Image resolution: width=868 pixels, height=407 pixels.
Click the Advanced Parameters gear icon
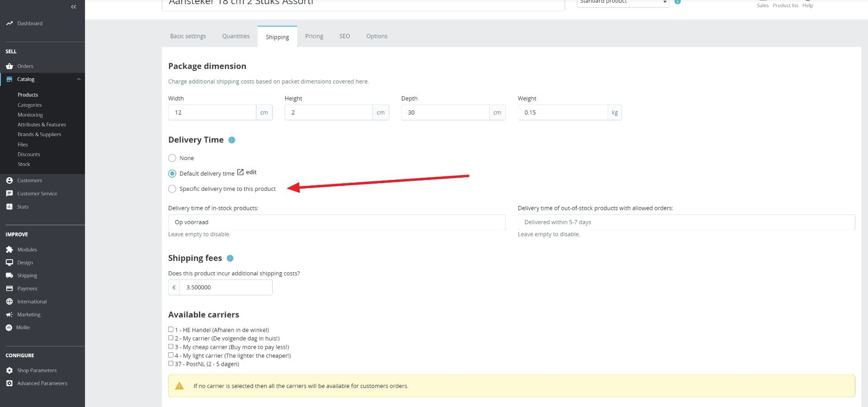(x=9, y=383)
